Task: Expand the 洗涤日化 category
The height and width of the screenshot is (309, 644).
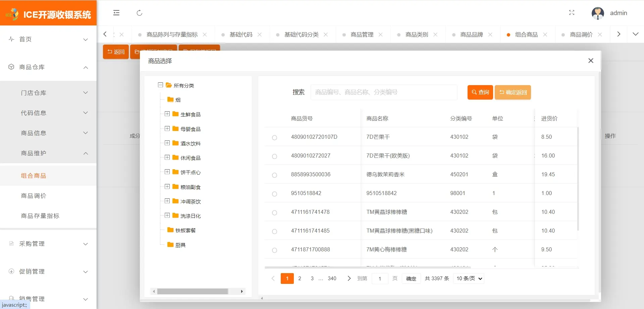Action: coord(167,215)
